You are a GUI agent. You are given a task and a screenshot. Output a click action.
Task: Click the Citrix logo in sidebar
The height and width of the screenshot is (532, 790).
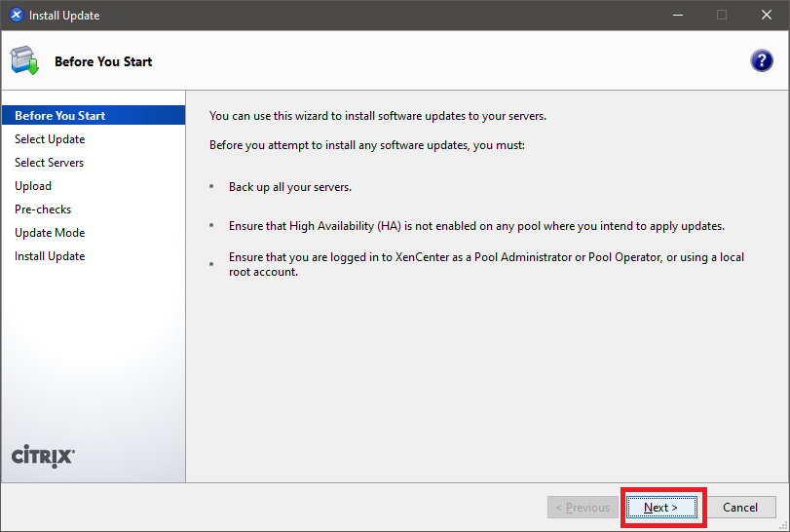(43, 457)
